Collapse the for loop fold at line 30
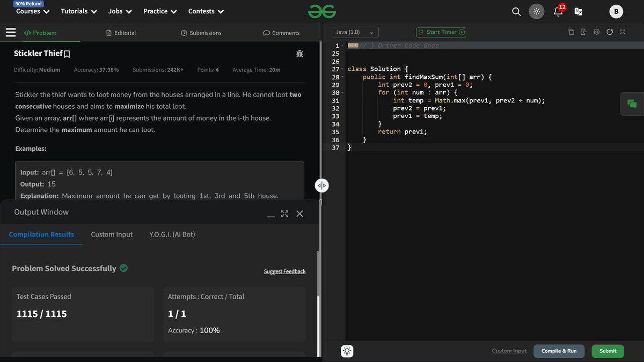 point(342,93)
